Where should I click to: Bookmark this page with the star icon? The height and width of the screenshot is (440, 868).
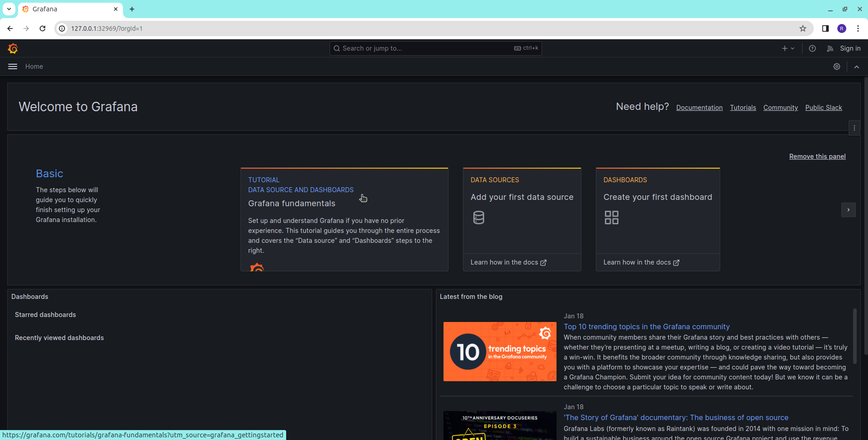point(803,28)
